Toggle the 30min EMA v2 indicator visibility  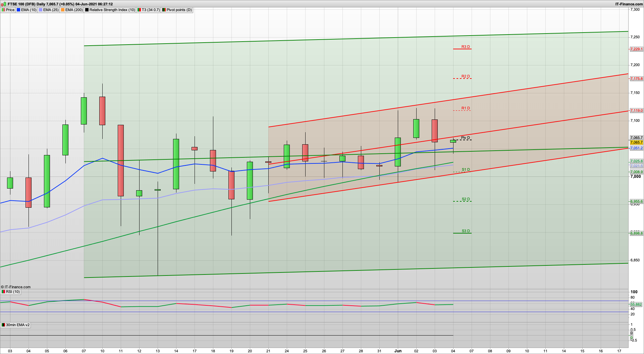3,325
